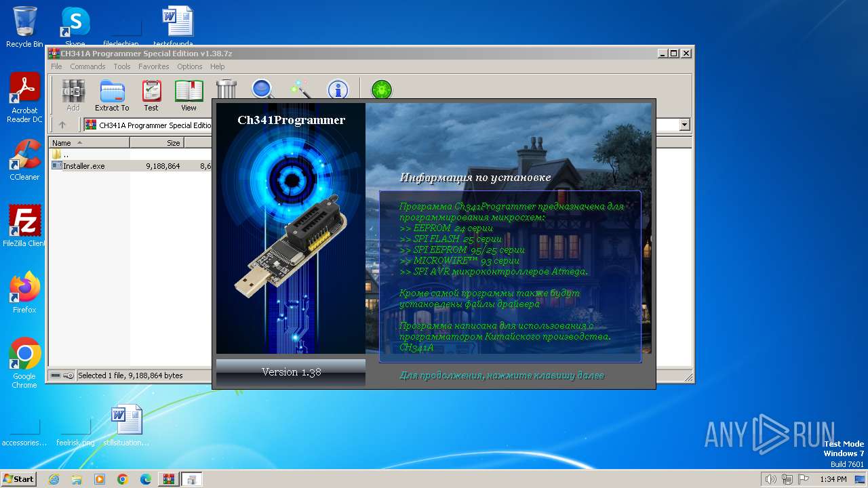Launch Edge from the taskbar
868x488 pixels.
click(146, 479)
